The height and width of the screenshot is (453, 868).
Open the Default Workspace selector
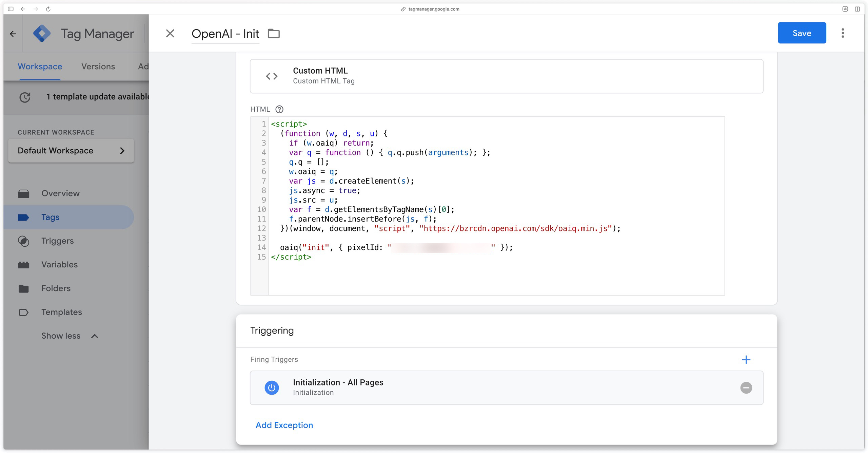click(x=71, y=151)
